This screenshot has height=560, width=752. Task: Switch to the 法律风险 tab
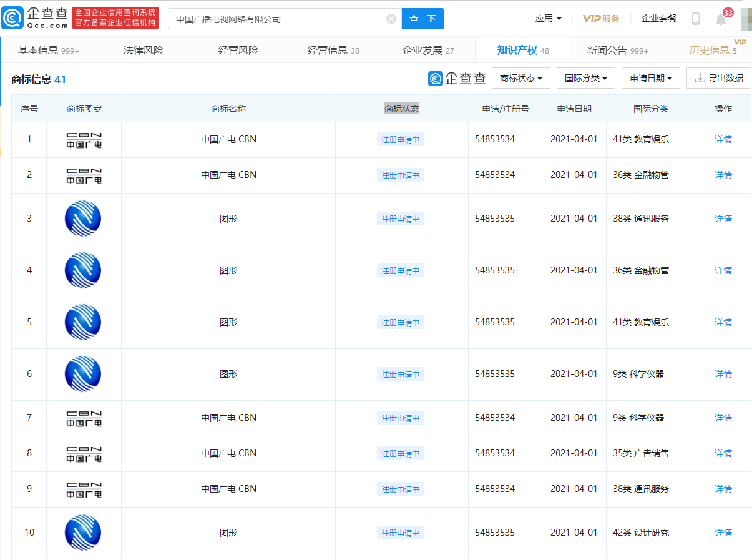click(144, 51)
